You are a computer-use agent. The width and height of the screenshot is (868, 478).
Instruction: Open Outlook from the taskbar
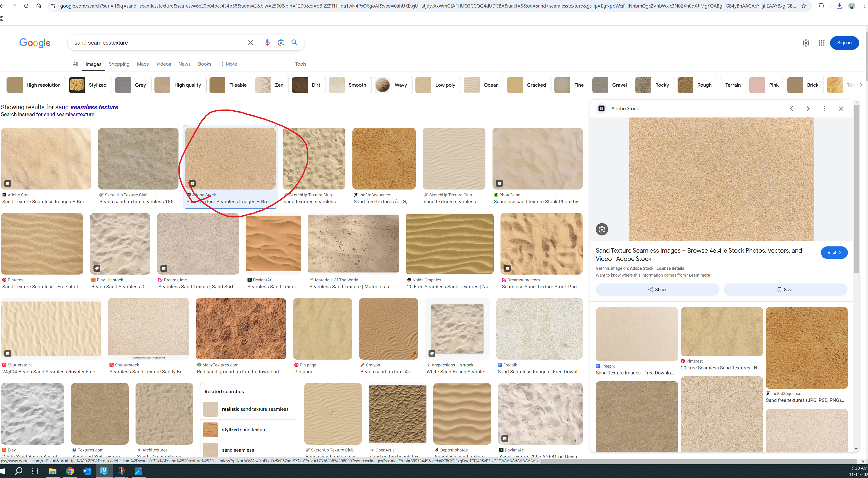point(87,471)
